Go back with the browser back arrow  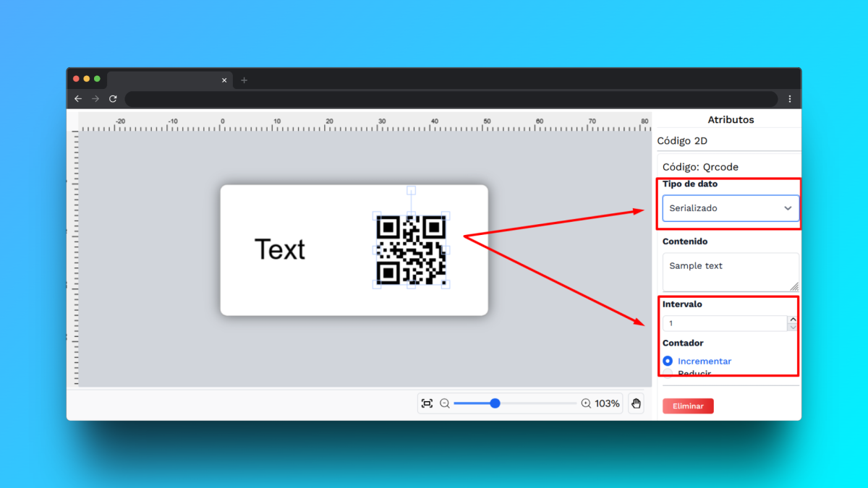click(78, 98)
